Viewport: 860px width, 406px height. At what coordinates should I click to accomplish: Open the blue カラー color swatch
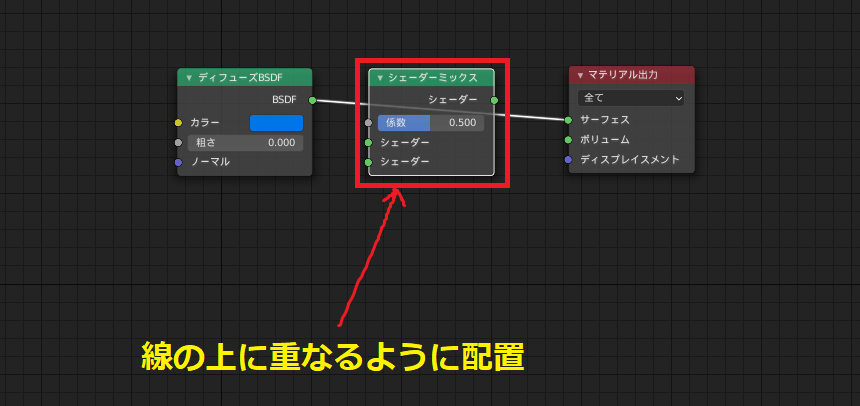(x=276, y=123)
